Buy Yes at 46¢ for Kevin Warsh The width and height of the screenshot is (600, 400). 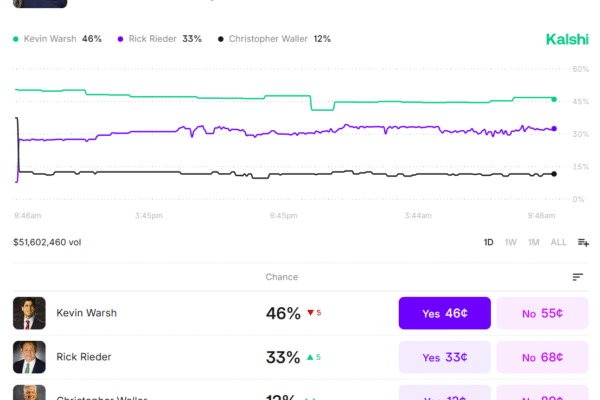[x=444, y=313]
